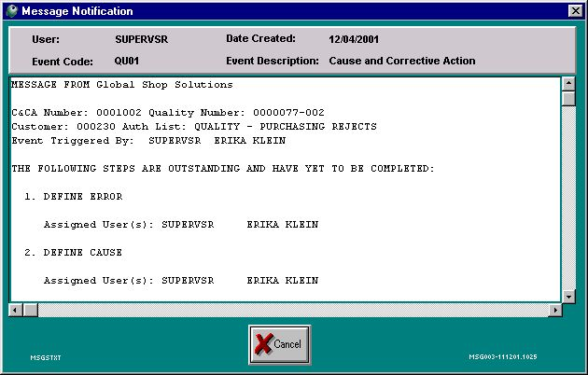
Task: Click the 'Date Created:' label
Action: click(260, 38)
